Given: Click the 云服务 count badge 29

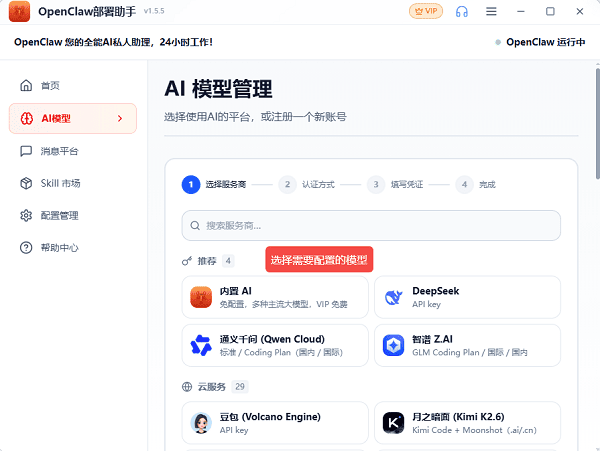Looking at the screenshot, I should tap(240, 387).
